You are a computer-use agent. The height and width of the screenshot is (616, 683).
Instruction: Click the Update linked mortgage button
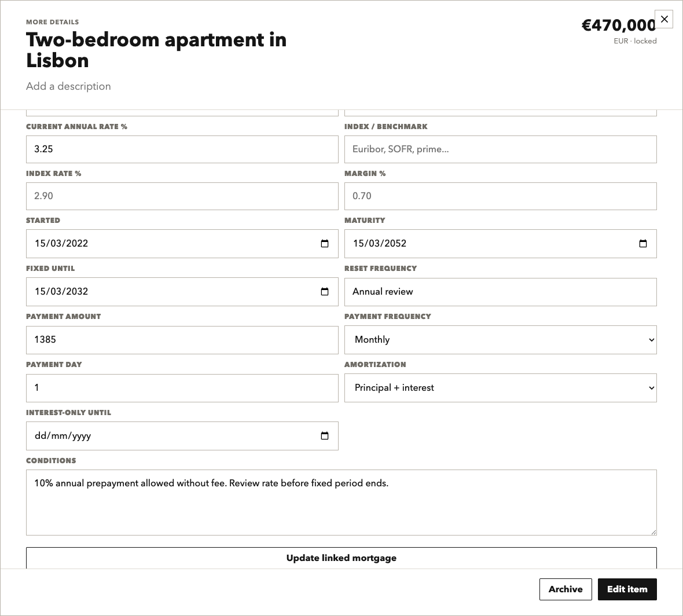(x=341, y=558)
